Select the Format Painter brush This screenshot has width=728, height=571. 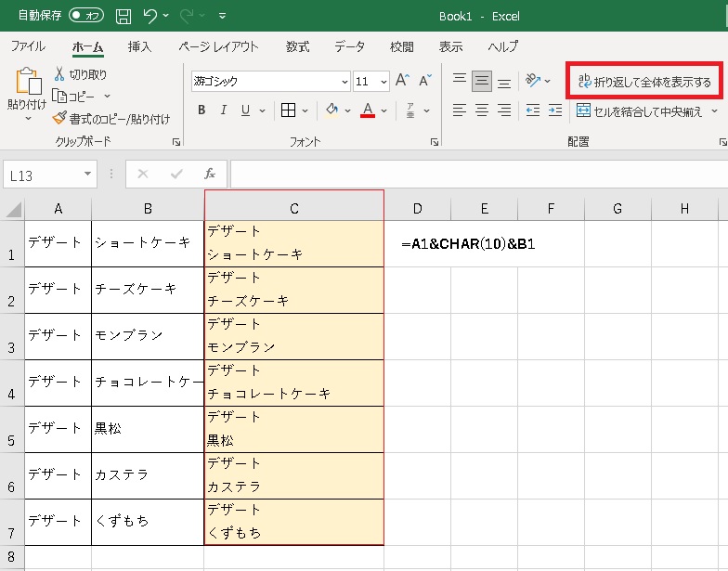point(60,119)
